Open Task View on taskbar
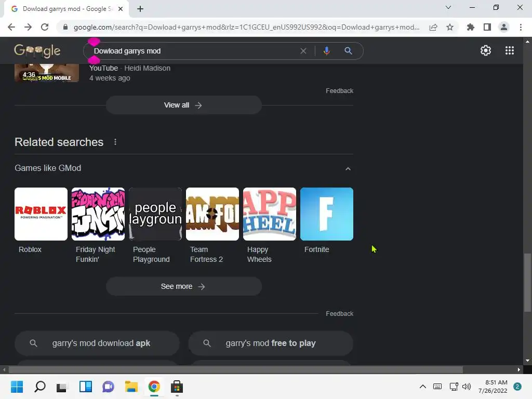Screen dimensions: 532x399 tap(62, 387)
